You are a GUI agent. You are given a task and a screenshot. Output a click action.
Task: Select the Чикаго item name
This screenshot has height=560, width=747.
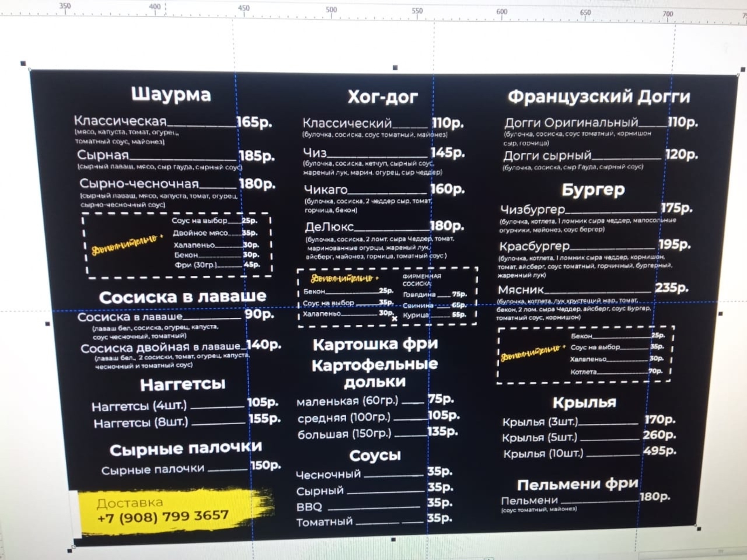326,190
